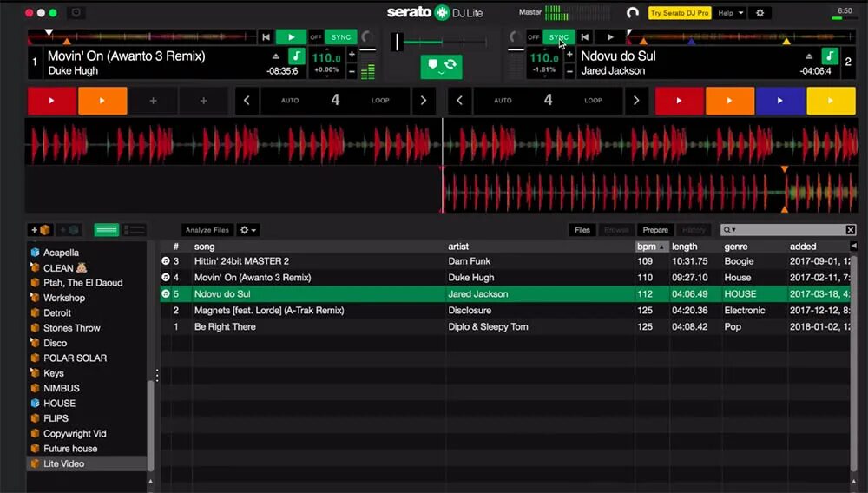Toggle LOOP on deck 1
868x493 pixels.
pyautogui.click(x=380, y=101)
